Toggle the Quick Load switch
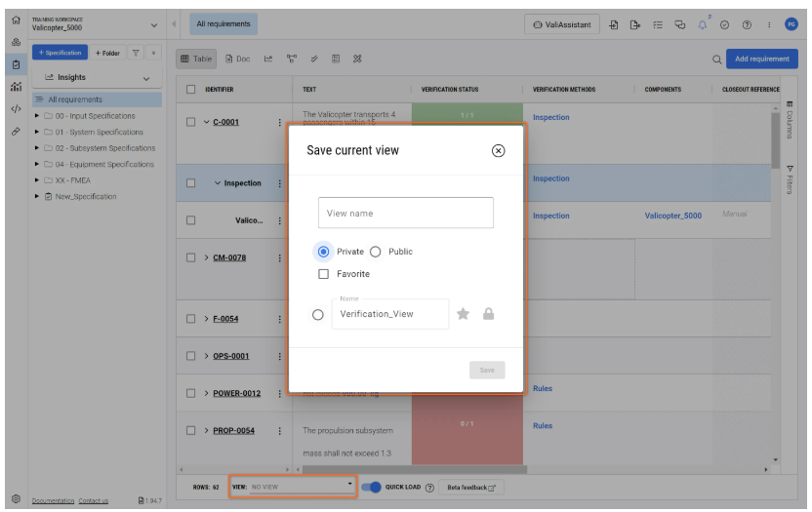The height and width of the screenshot is (512, 812). coord(371,488)
